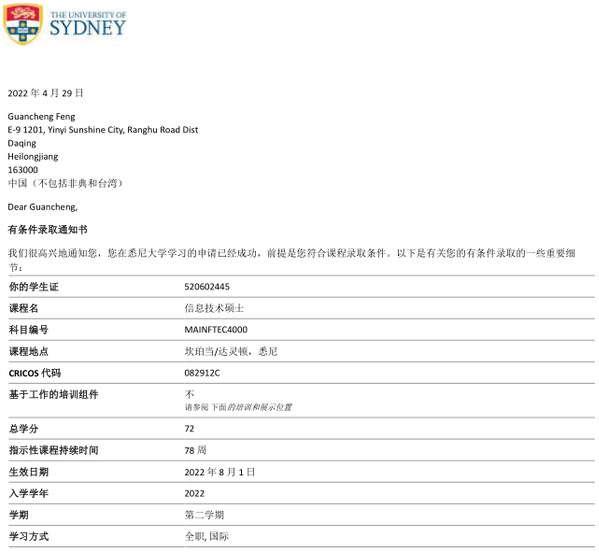This screenshot has height=552, width=599.
Task: Click the bold heading 有条件录取通知书
Action: click(48, 230)
